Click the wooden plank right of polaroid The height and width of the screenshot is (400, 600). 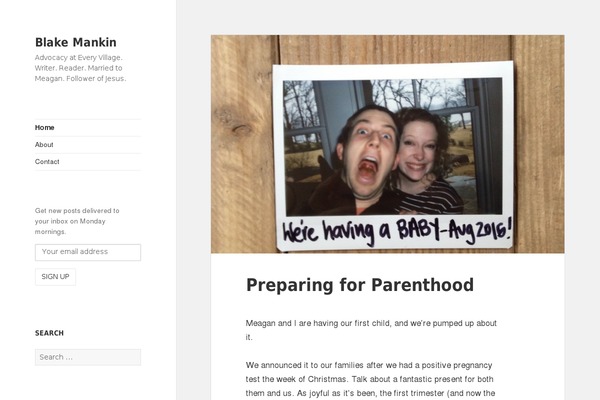coord(539,144)
